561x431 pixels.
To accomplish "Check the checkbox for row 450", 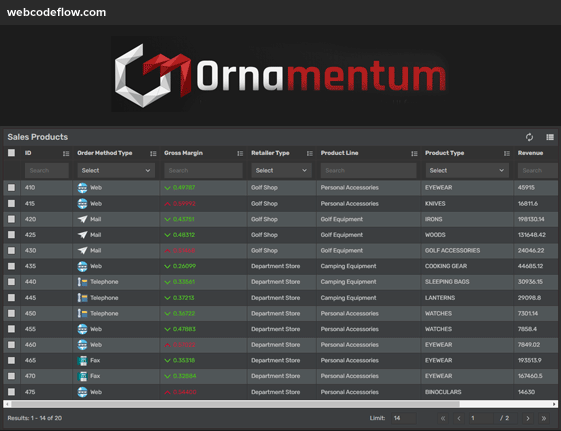I will click(x=11, y=313).
